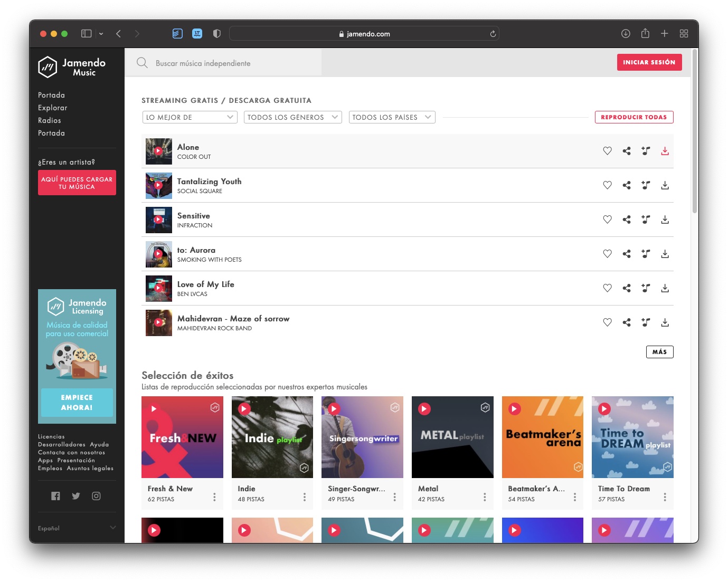Viewport: 728px width, 582px height.
Task: Share the to: Aurora track
Action: tap(627, 254)
